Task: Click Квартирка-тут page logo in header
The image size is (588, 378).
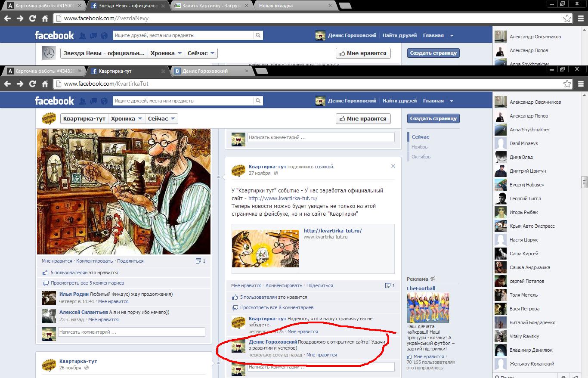Action: [49, 118]
